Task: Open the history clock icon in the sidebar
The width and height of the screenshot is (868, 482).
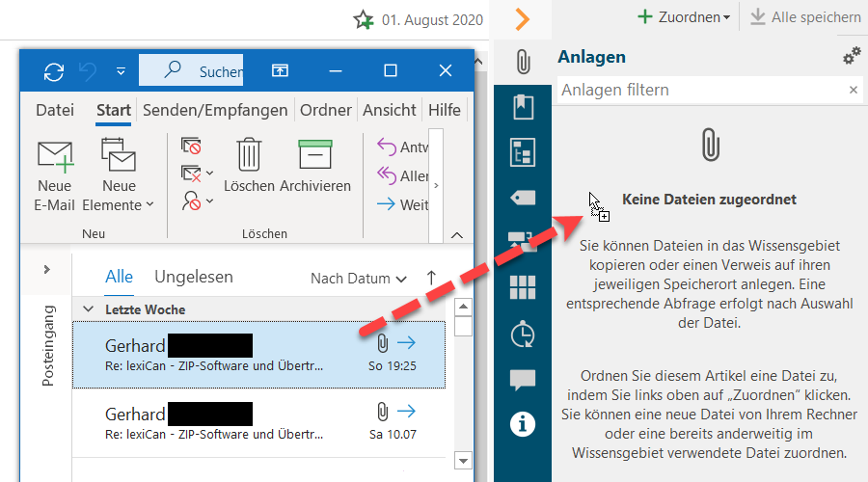Action: click(x=523, y=334)
